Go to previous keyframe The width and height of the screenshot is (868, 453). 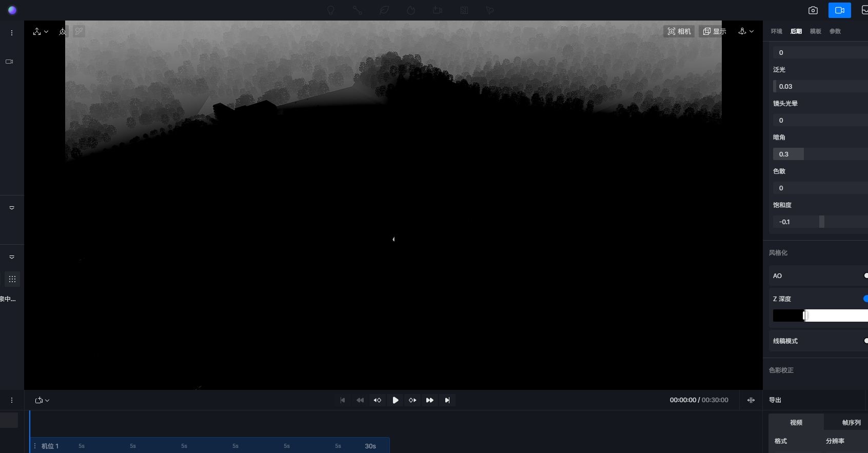click(x=378, y=400)
